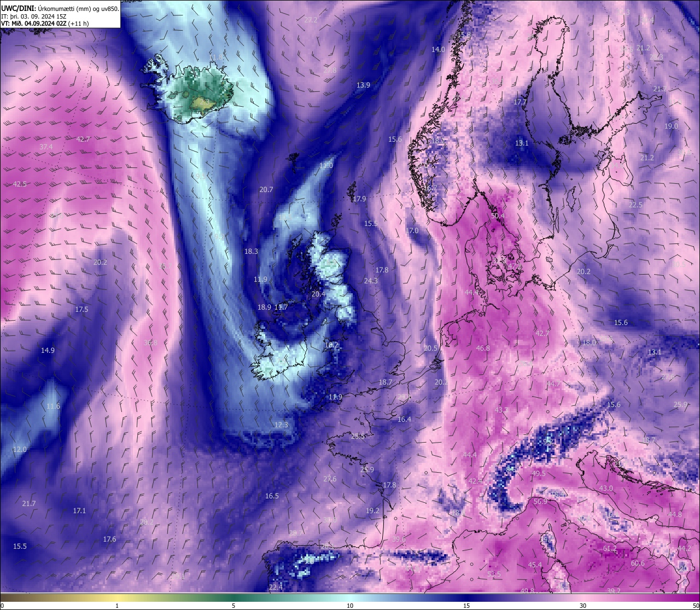Viewport: 700px width, 610px height.
Task: Click the 42.4 value label
Action: [x=475, y=480]
